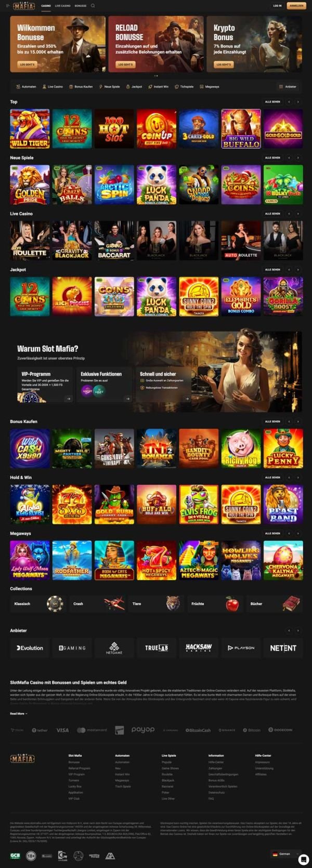Click the arrow on VIP-Programm card
312x868 pixels.
(68, 399)
